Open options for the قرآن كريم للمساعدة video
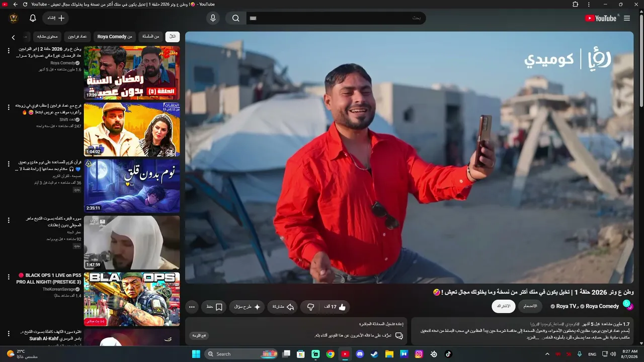The image size is (644, 362). pyautogui.click(x=9, y=163)
